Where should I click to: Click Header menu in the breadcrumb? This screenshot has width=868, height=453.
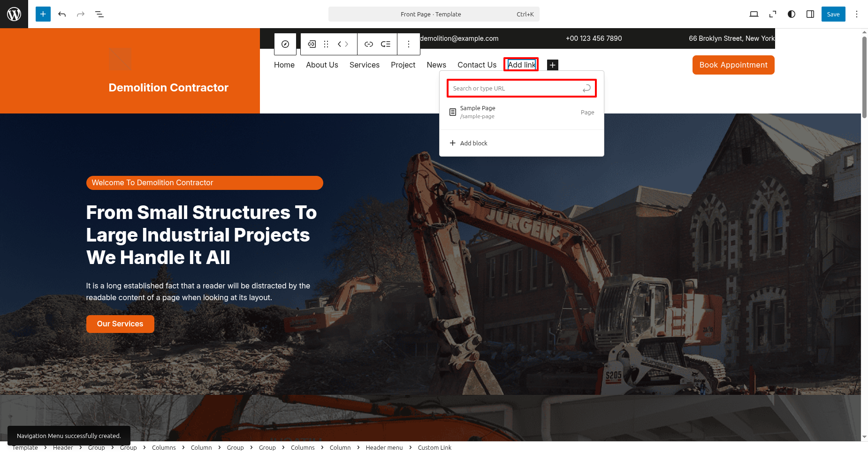[384, 447]
